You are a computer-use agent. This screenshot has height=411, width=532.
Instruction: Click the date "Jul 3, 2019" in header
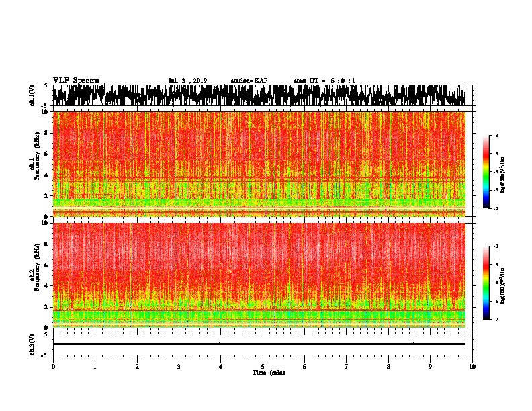click(187, 81)
